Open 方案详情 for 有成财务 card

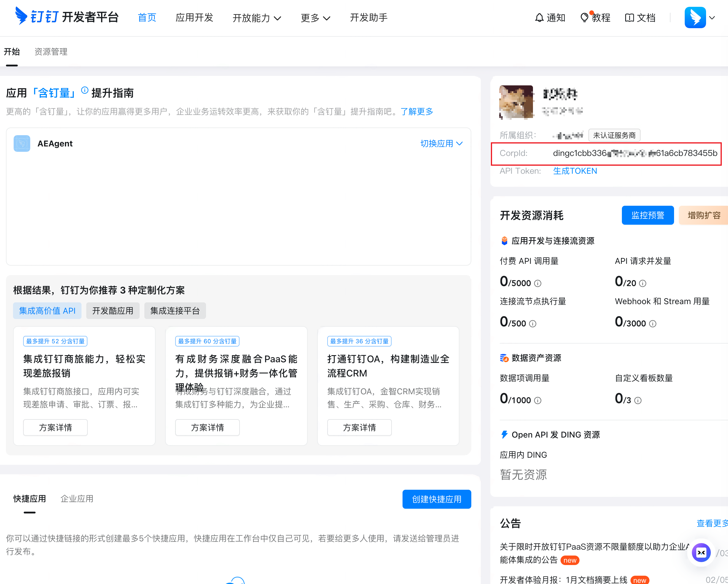(x=207, y=427)
